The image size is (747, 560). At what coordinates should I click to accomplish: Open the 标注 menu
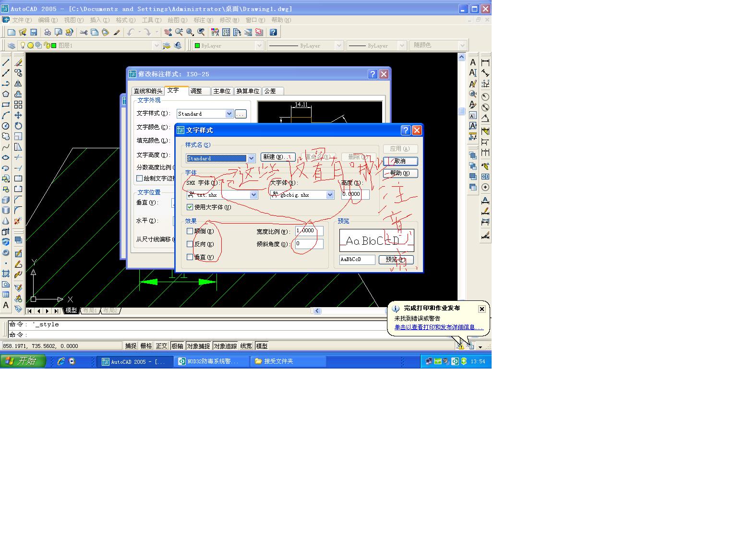click(x=203, y=20)
